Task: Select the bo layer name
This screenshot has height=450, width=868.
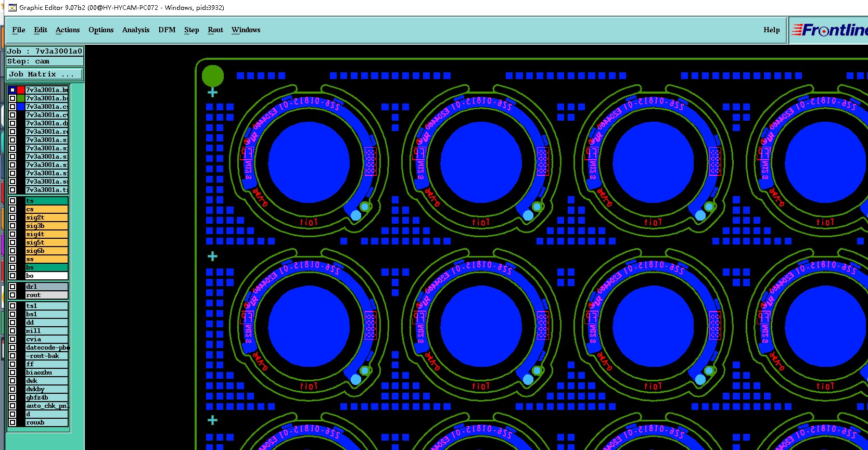Action: tap(47, 276)
